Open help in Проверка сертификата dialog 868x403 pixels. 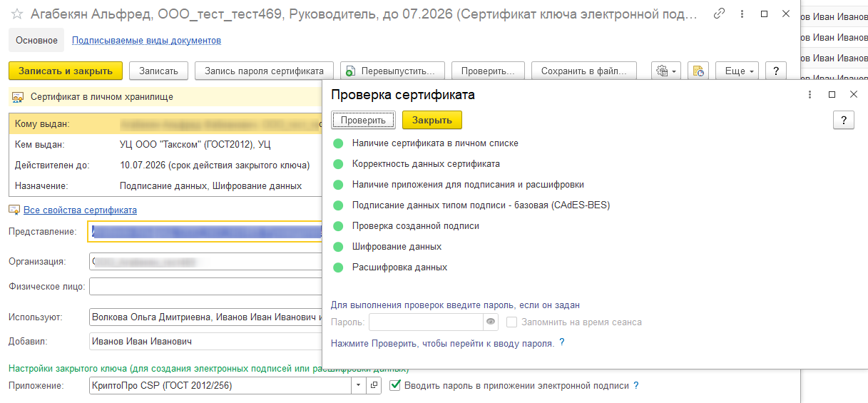pos(843,120)
